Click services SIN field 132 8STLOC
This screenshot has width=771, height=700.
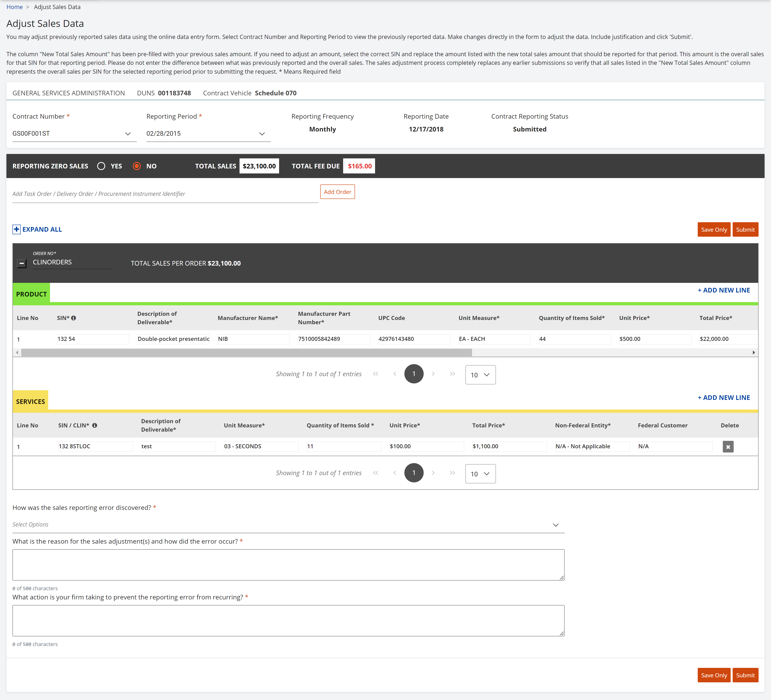pyautogui.click(x=96, y=446)
